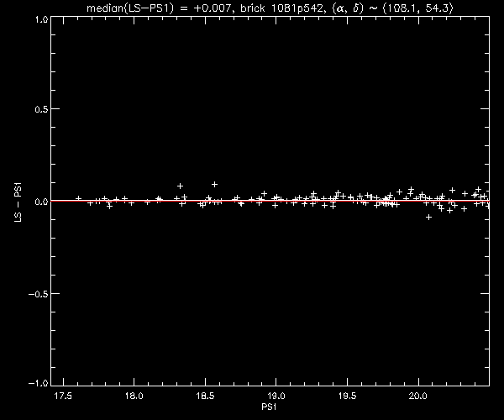Click the y-axis tick label 0.5
Image resolution: width=504 pixels, height=420 pixels.
click(41, 109)
